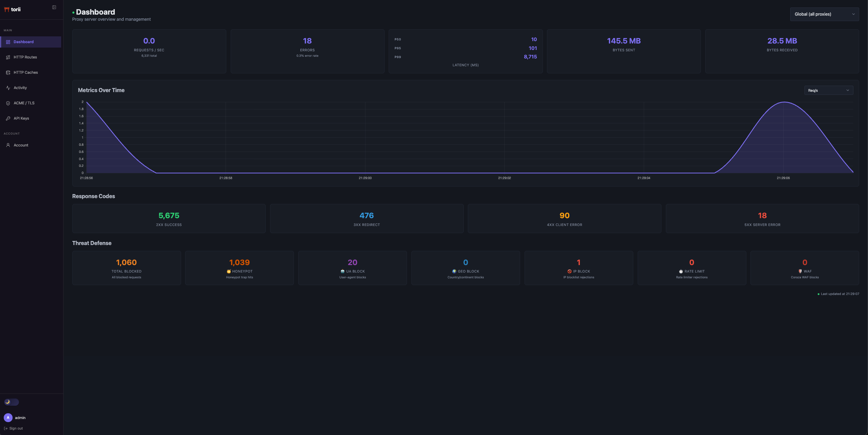Screen dimensions: 868x435
Task: Click 'Country/continent blocks' description
Action: [x=465, y=278]
